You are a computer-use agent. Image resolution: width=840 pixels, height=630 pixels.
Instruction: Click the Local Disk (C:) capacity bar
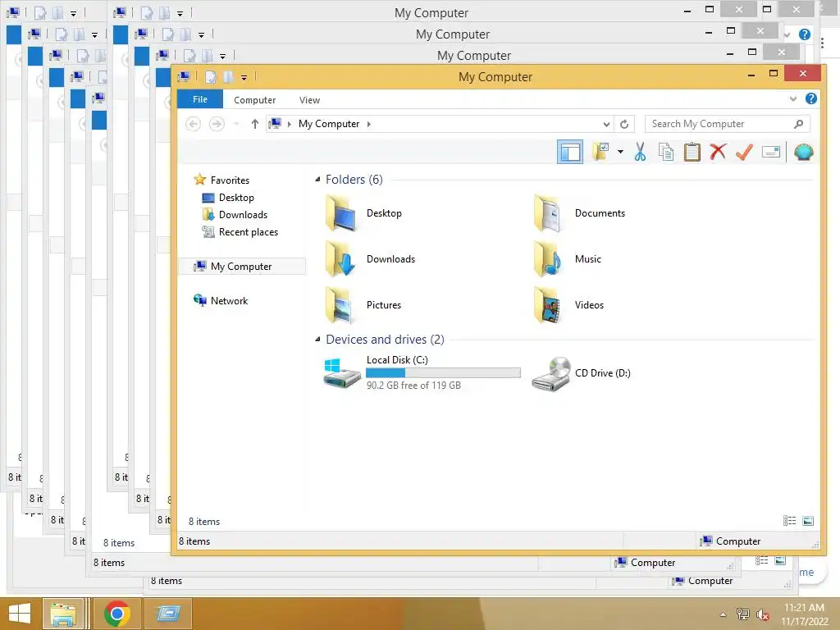click(x=443, y=373)
